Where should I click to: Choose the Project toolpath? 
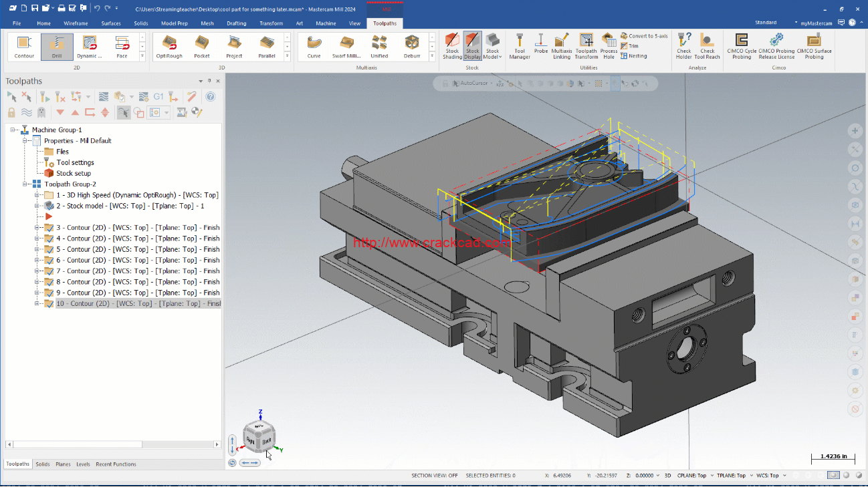pyautogui.click(x=234, y=47)
